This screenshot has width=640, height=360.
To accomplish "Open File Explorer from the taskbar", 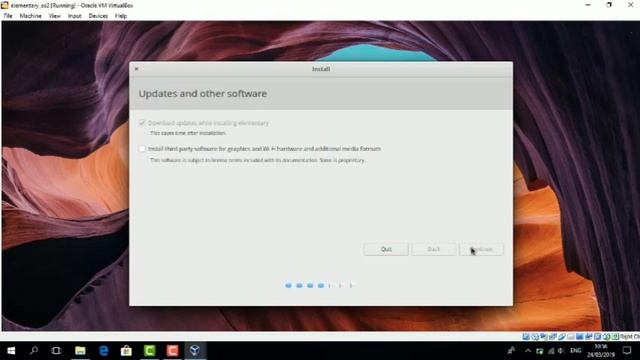I will 80,351.
